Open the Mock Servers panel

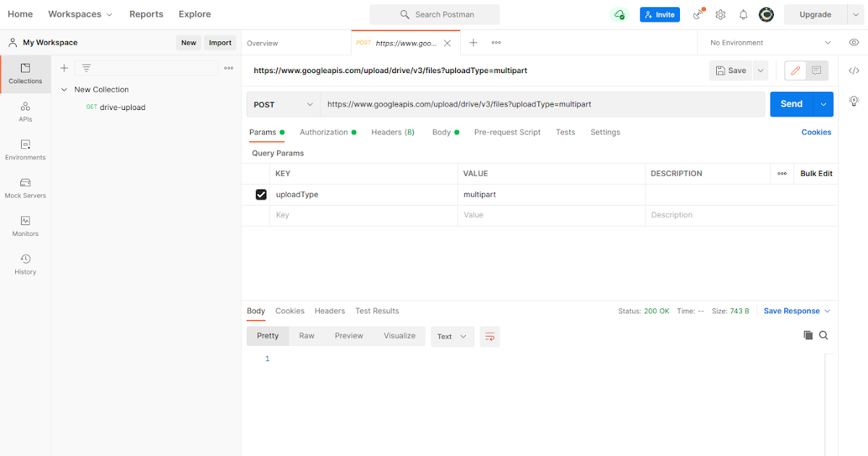25,188
